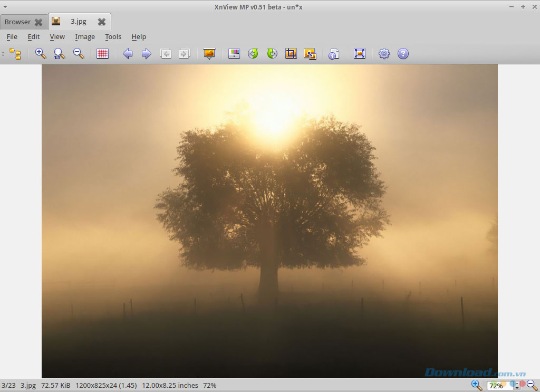540x392 pixels.
Task: Go to the next image arrow
Action: point(146,53)
